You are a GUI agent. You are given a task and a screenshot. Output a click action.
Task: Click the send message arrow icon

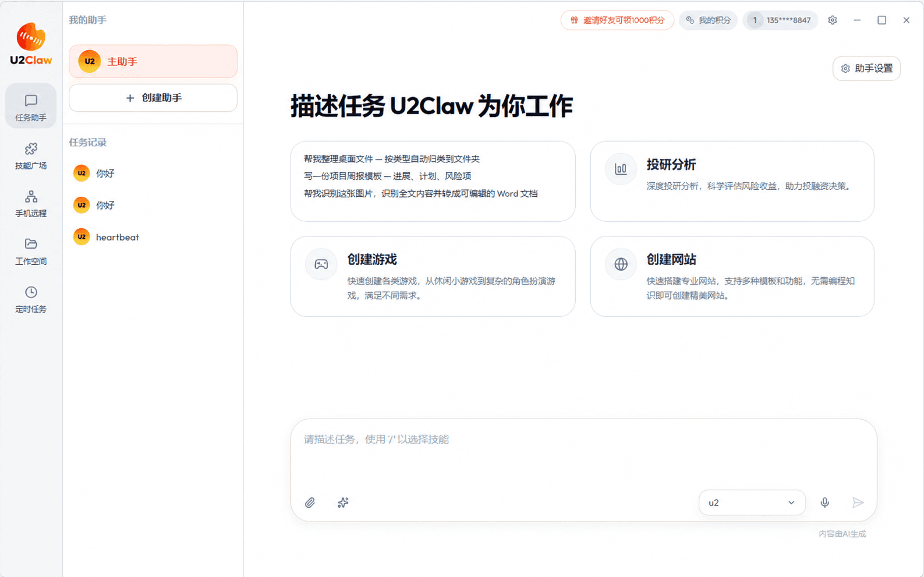pos(858,502)
